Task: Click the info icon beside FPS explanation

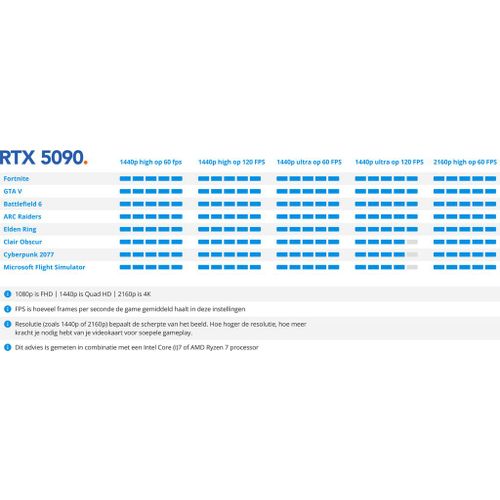Action: pyautogui.click(x=7, y=309)
